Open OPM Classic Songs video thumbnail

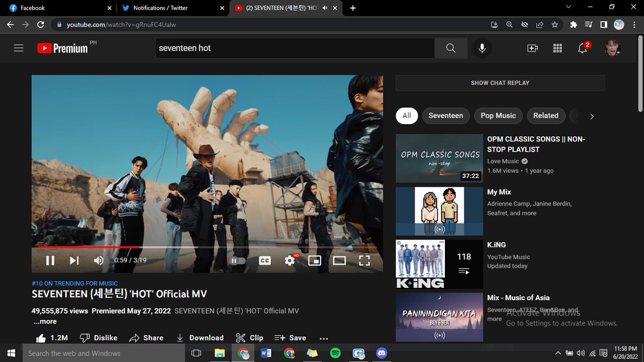[x=440, y=158]
